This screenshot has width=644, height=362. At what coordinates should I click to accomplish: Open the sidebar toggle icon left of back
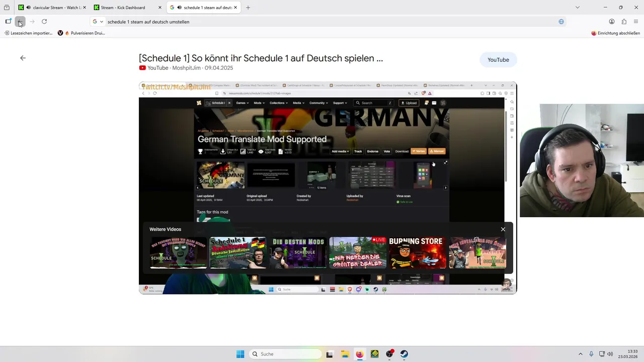pos(8,22)
